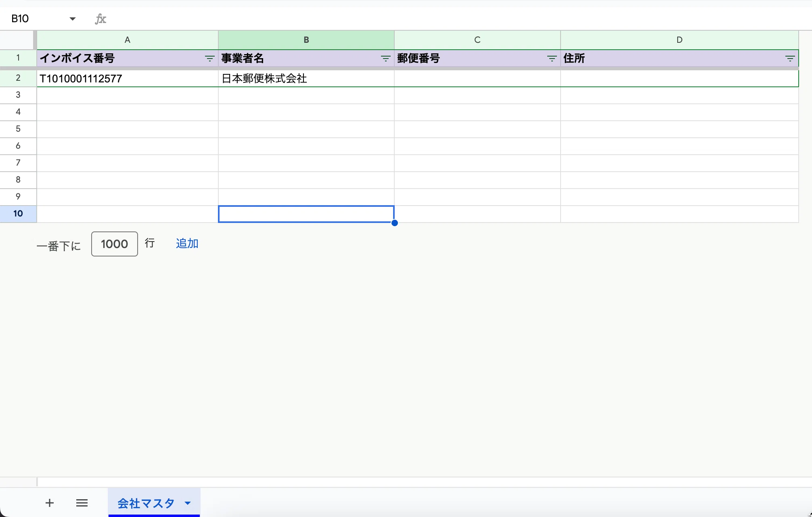Focus the 1000 rows input field

pos(115,244)
